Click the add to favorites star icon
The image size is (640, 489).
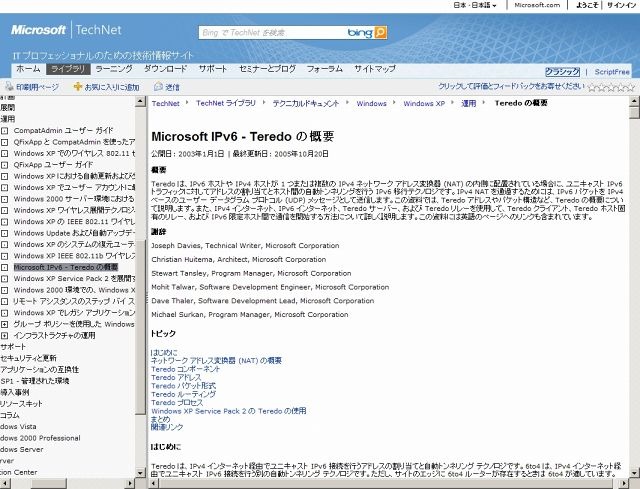[x=78, y=86]
